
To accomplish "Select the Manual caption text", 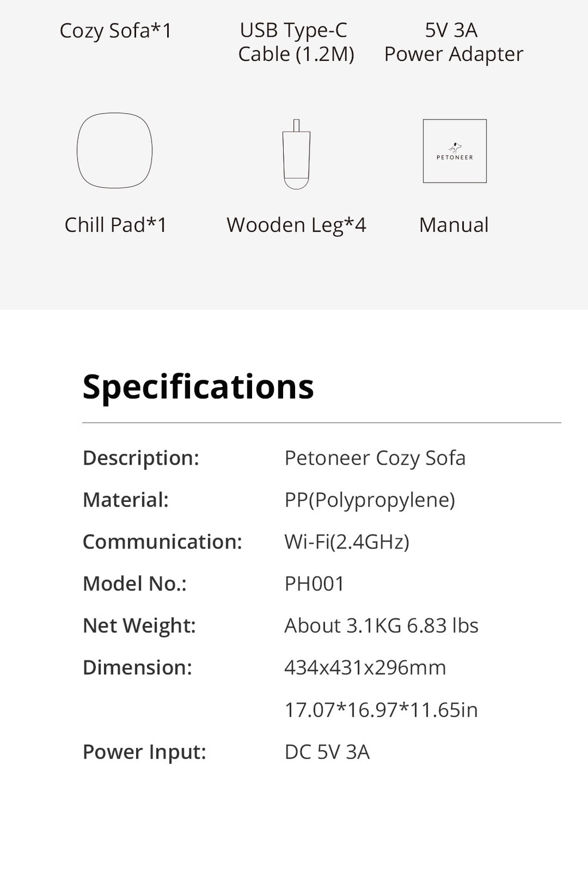I will [454, 225].
